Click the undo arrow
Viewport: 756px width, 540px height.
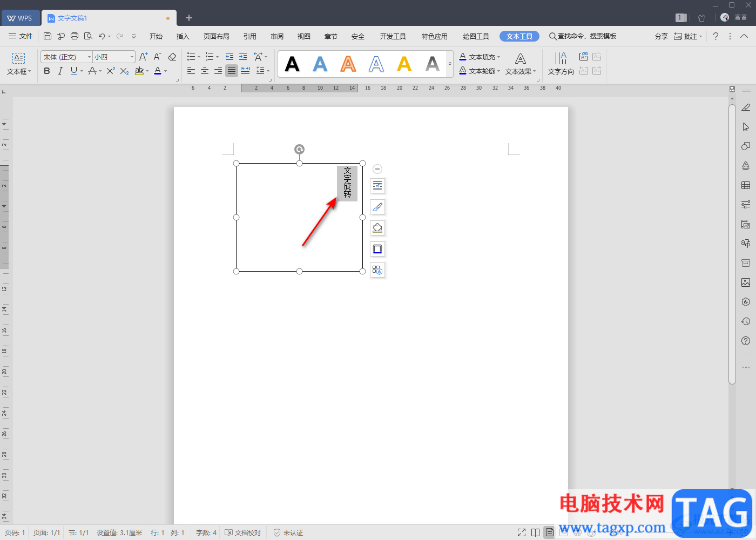[102, 36]
